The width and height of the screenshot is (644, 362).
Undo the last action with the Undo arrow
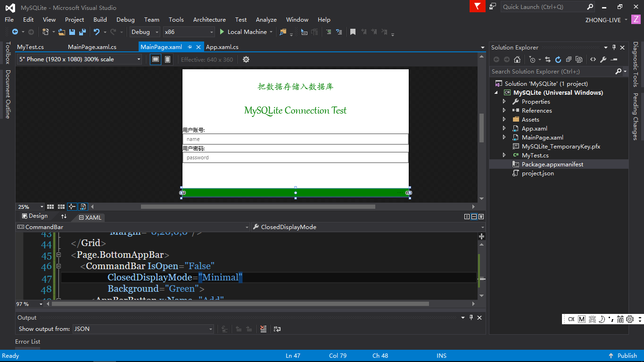pyautogui.click(x=96, y=32)
